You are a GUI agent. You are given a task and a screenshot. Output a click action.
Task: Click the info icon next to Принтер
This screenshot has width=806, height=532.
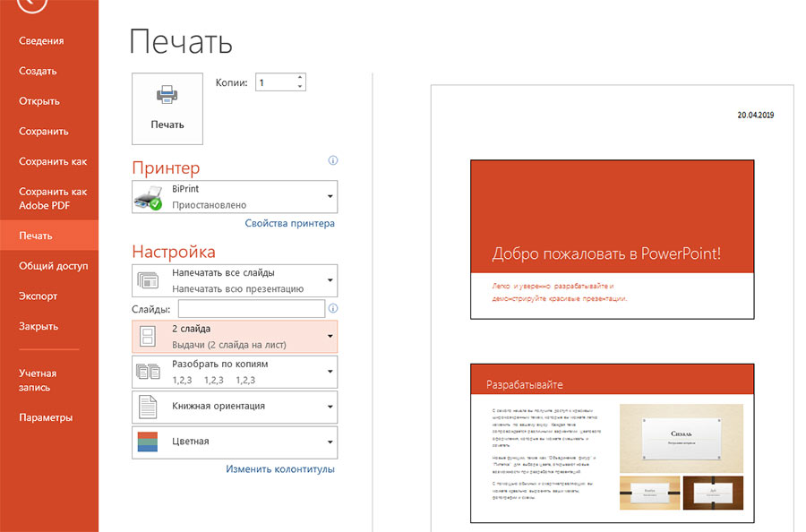coord(332,161)
